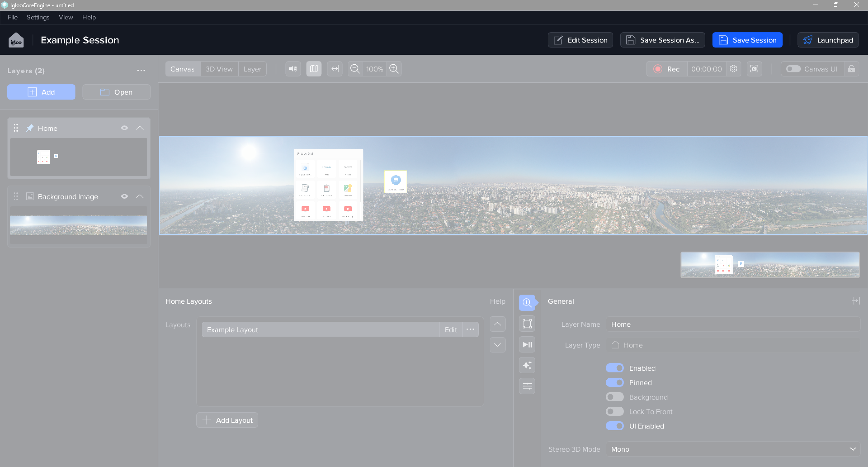Open the transform properties tab icon
This screenshot has height=467, width=868.
click(x=527, y=324)
